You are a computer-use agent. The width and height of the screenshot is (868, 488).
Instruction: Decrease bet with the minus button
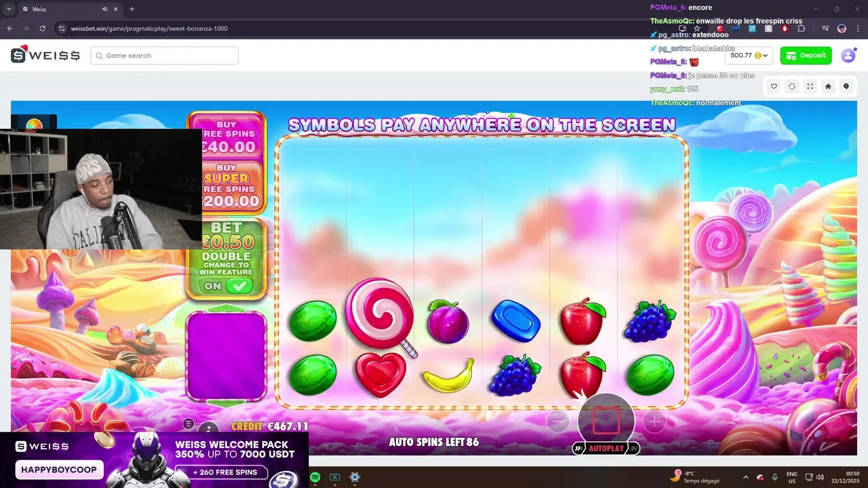pos(557,422)
